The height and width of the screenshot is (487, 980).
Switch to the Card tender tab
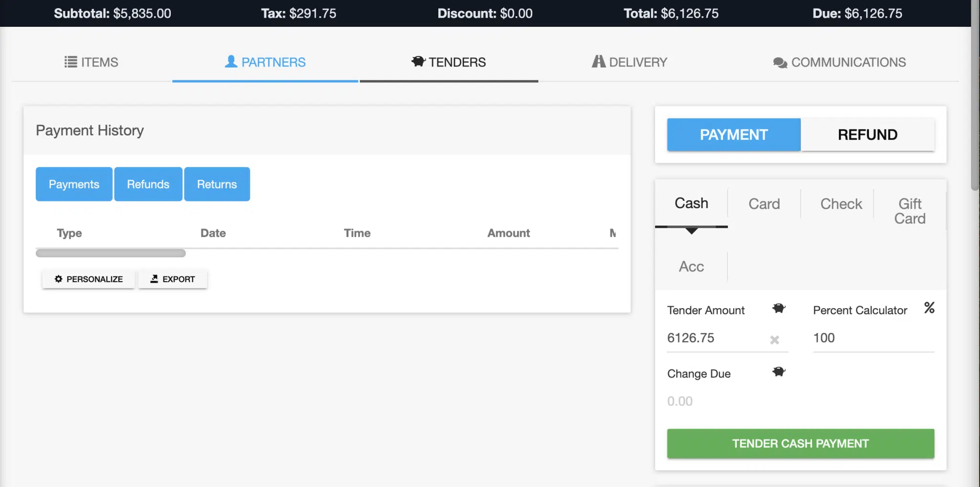point(763,203)
